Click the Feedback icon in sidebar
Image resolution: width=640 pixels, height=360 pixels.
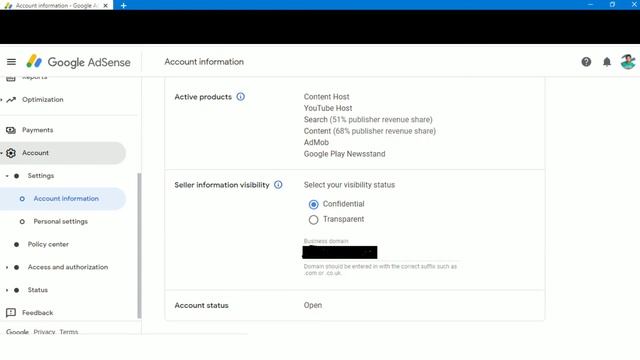tap(11, 313)
